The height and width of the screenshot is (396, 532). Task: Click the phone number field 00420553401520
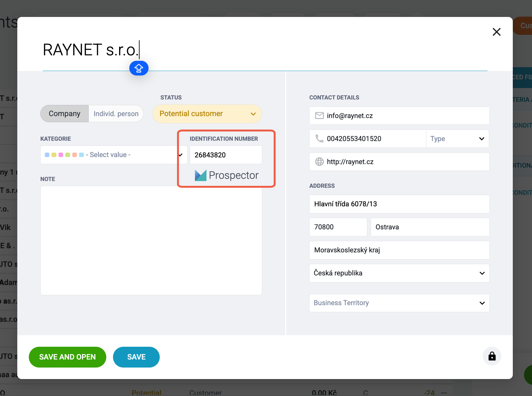point(367,139)
